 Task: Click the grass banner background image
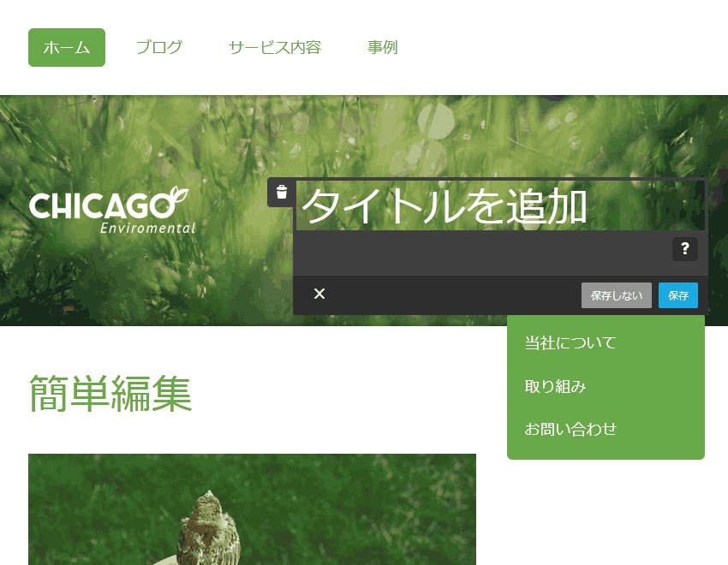(128, 137)
